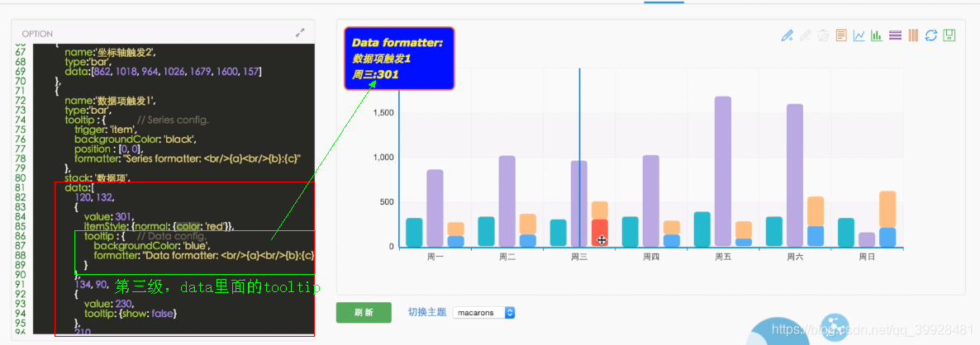Screen dimensions: 980x345
Task: Click code line backgroundColor: 'blue'
Action: 152,246
